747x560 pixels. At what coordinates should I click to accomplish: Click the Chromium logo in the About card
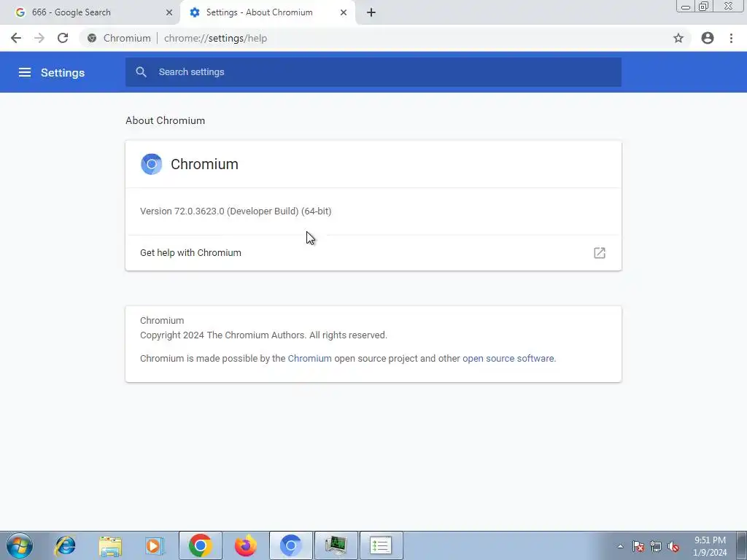[152, 164]
